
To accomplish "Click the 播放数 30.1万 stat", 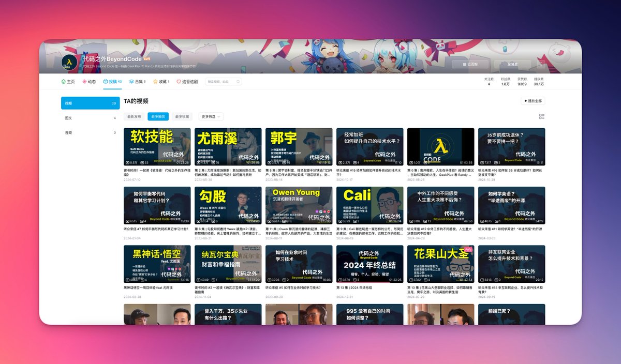I will [539, 82].
